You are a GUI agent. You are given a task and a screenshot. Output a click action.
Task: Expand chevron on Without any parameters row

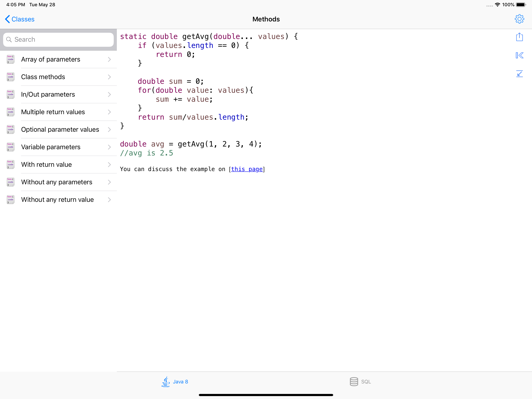[109, 182]
